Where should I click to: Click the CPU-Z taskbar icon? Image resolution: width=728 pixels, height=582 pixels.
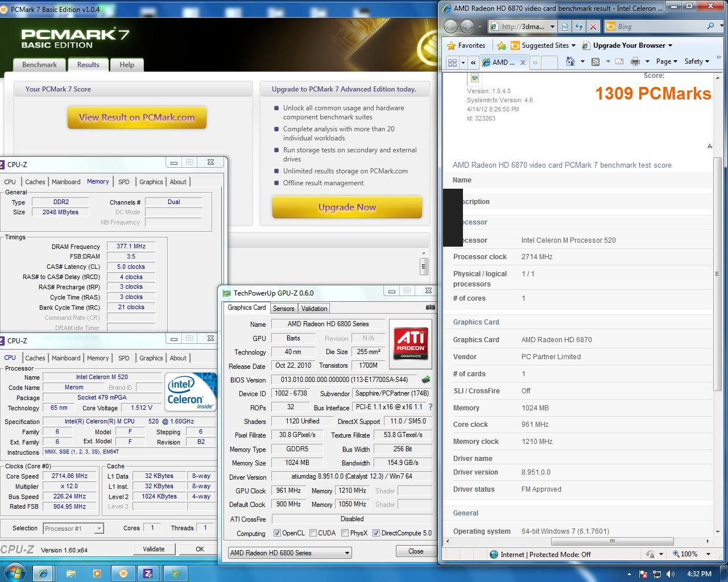pyautogui.click(x=148, y=573)
